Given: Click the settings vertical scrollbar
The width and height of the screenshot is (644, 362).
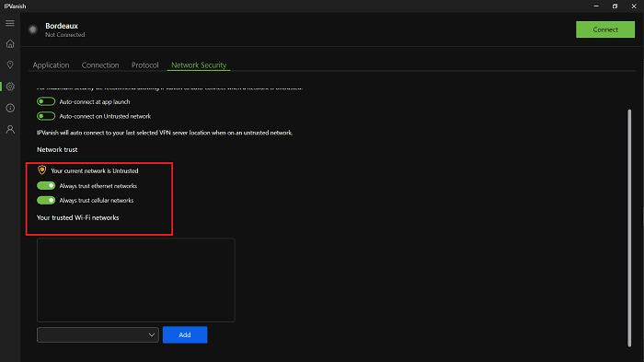Looking at the screenshot, I should click(629, 228).
